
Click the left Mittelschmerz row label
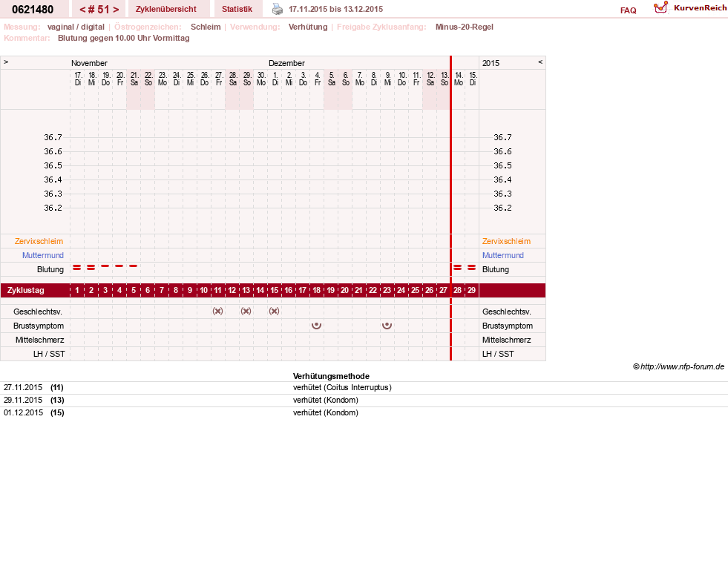(40, 340)
